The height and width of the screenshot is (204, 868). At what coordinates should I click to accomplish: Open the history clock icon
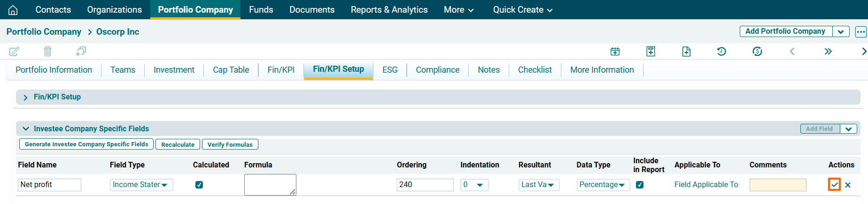click(721, 51)
